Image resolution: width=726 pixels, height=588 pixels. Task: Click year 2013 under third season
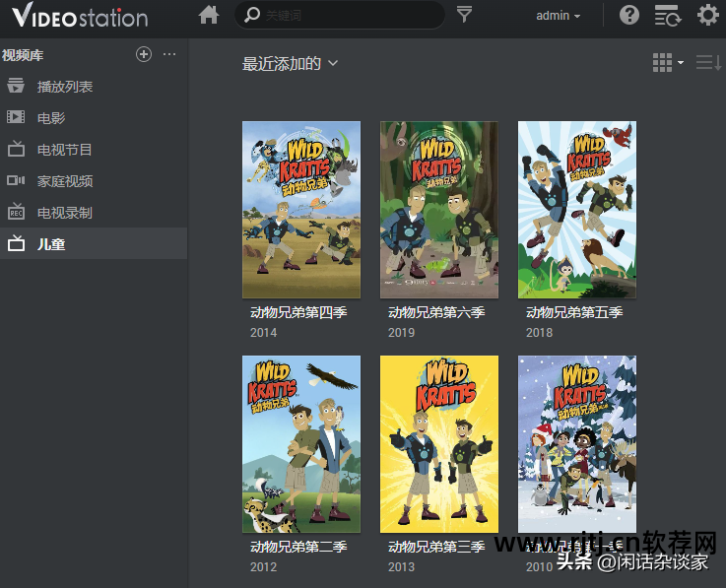(402, 566)
